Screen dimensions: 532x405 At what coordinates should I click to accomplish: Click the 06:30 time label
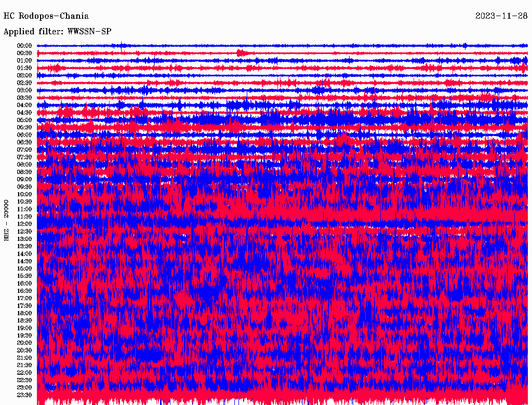pyautogui.click(x=24, y=142)
